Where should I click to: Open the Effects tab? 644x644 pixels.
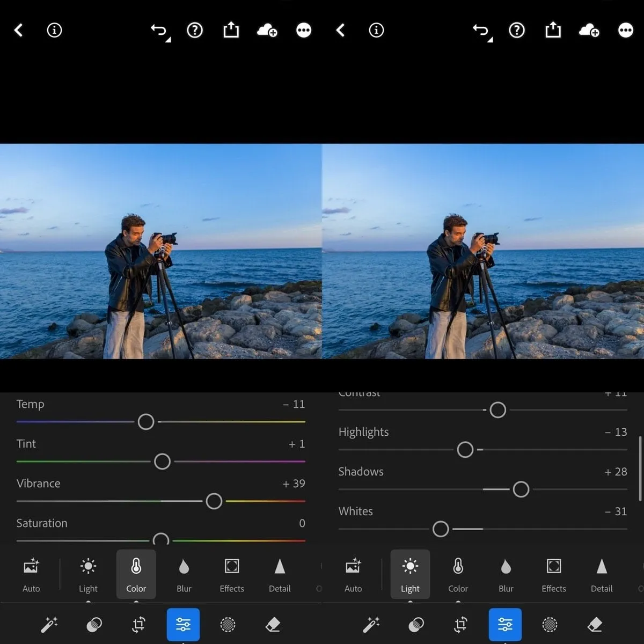pyautogui.click(x=231, y=574)
